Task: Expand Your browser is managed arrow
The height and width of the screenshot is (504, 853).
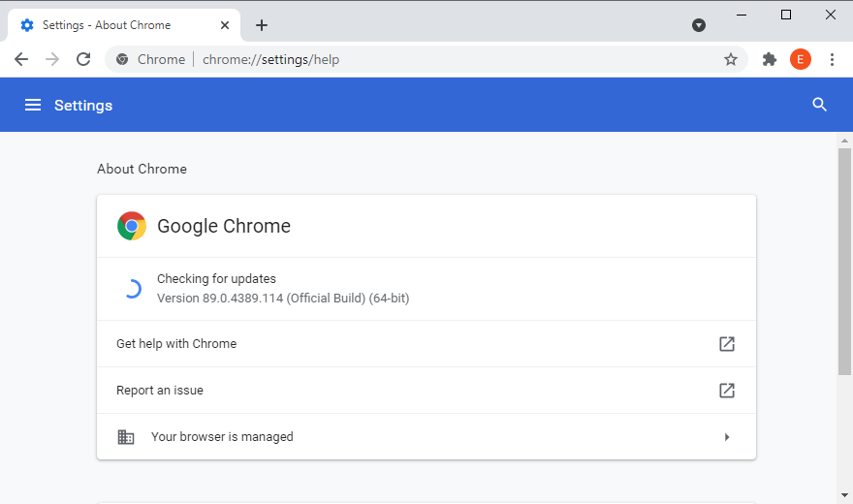Action: coord(727,437)
